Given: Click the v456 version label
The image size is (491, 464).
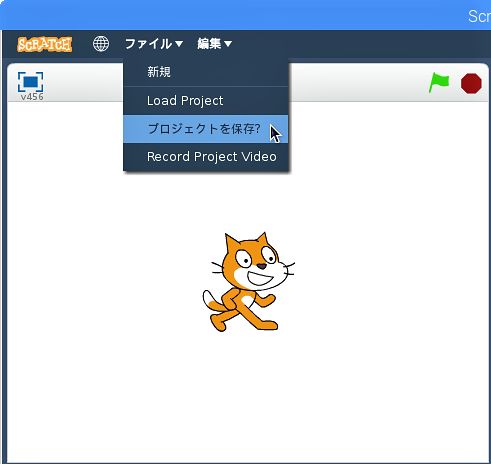Looking at the screenshot, I should 32,97.
